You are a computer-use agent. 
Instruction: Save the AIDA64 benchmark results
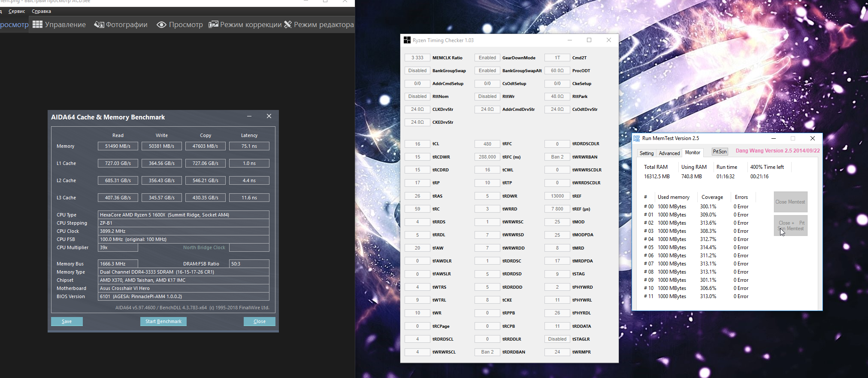pos(67,321)
